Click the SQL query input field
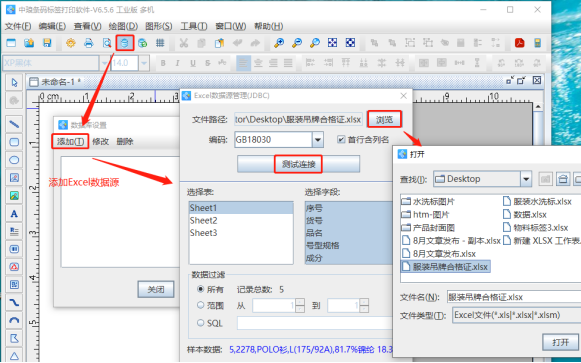Image resolution: width=581 pixels, height=363 pixels. [x=315, y=323]
